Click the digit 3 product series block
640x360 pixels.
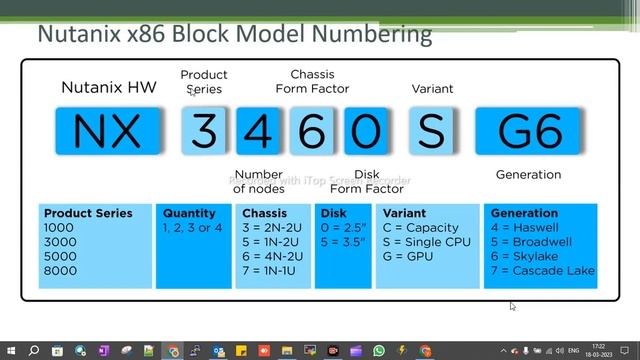(204, 131)
